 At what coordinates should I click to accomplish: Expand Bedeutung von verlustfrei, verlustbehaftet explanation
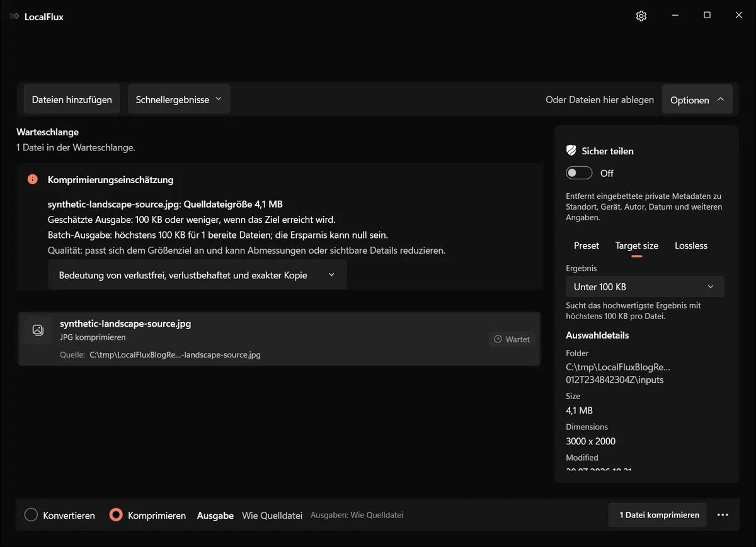tap(197, 275)
